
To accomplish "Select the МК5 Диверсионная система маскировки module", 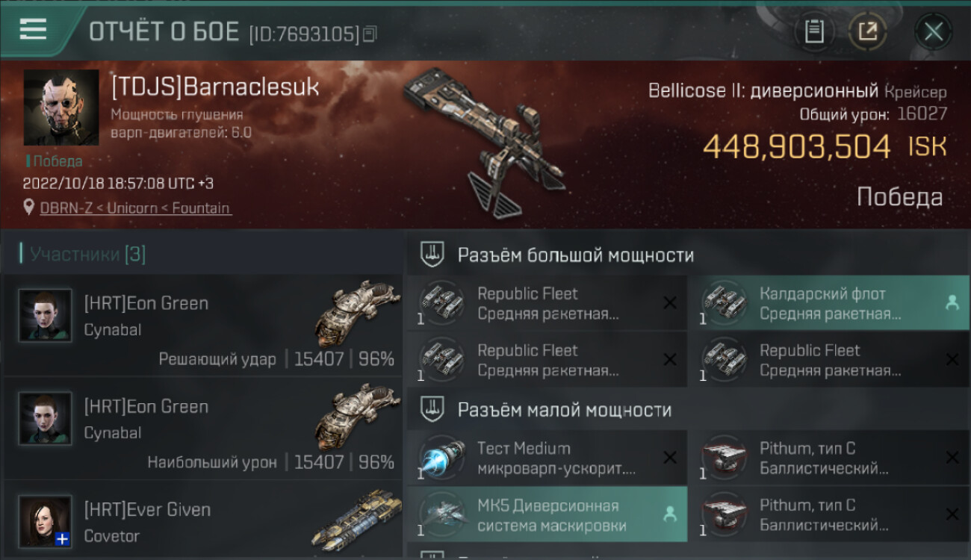I will pos(547,514).
